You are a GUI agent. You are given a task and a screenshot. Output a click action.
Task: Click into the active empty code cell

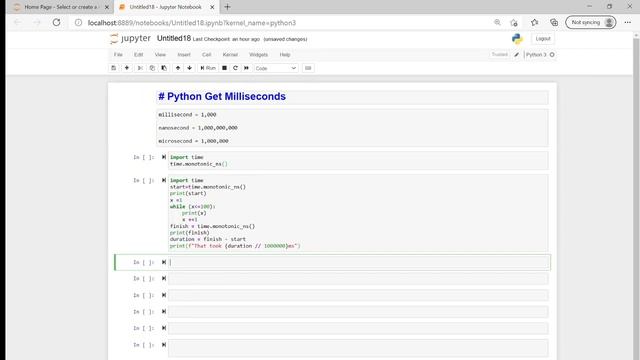[x=358, y=262]
